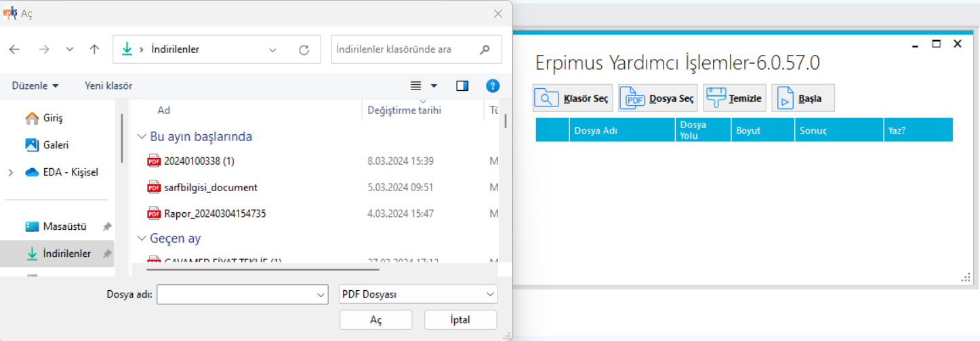Change view layout icon
The image size is (980, 341).
(416, 85)
